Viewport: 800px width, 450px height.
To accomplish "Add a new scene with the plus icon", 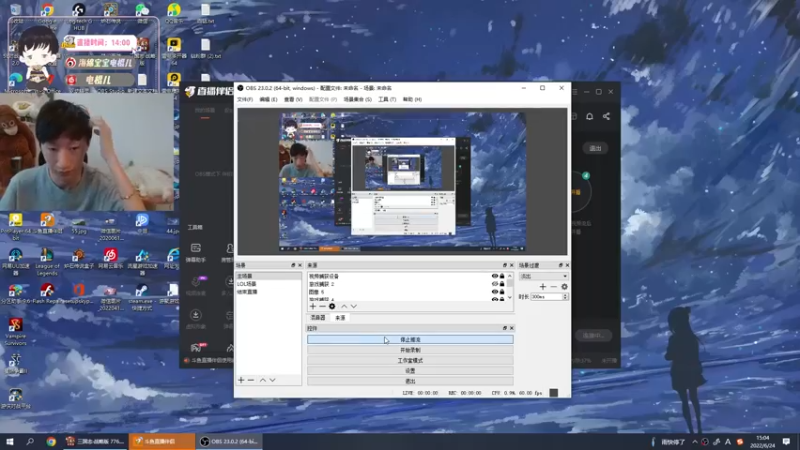I will pos(241,380).
